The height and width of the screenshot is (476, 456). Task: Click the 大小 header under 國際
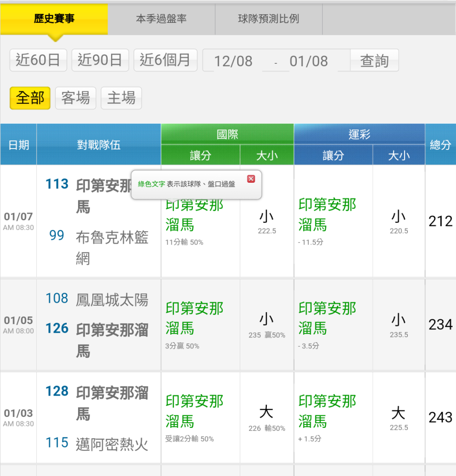[x=267, y=155]
